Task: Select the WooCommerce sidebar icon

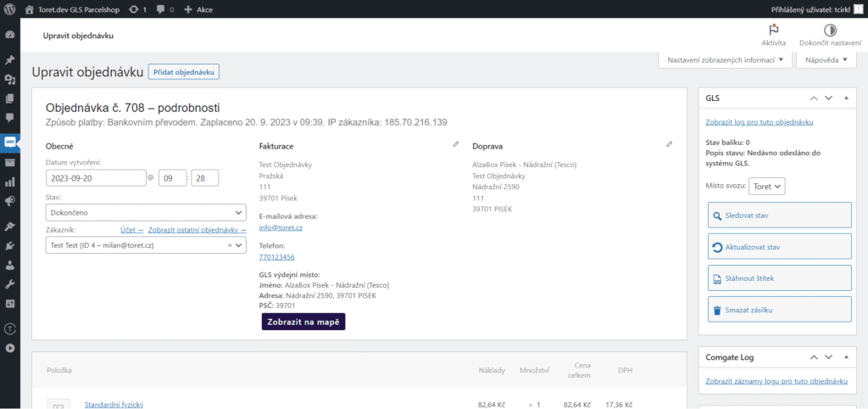Action: point(9,143)
